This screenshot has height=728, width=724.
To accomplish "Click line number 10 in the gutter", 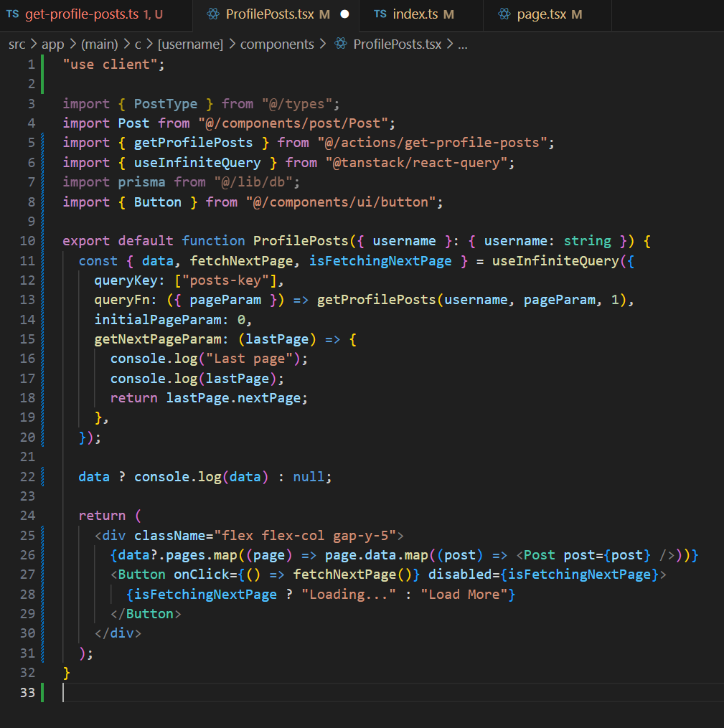I will [x=27, y=240].
